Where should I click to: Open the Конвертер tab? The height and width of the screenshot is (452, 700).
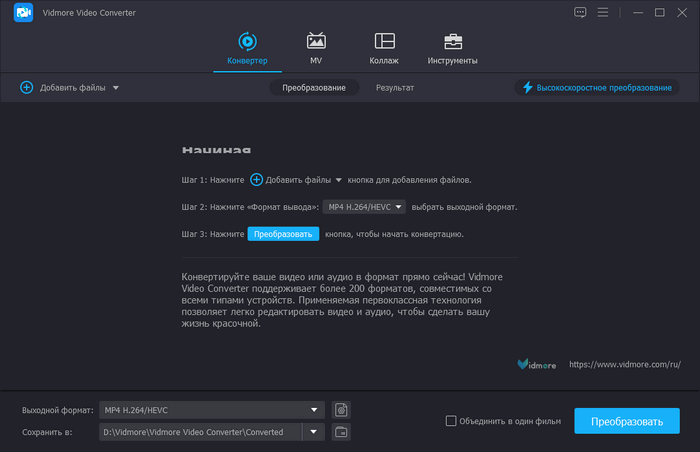[247, 50]
